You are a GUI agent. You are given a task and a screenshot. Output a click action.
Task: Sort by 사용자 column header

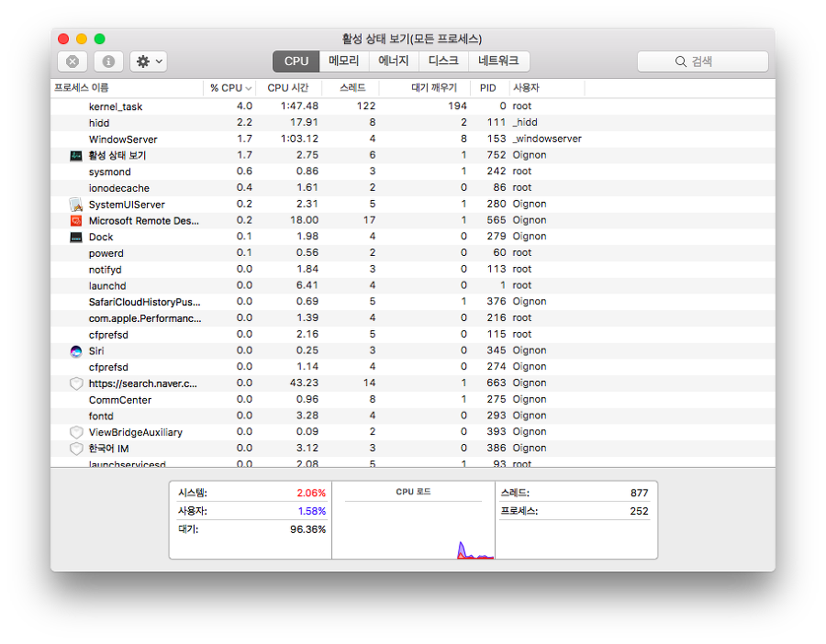pos(547,88)
